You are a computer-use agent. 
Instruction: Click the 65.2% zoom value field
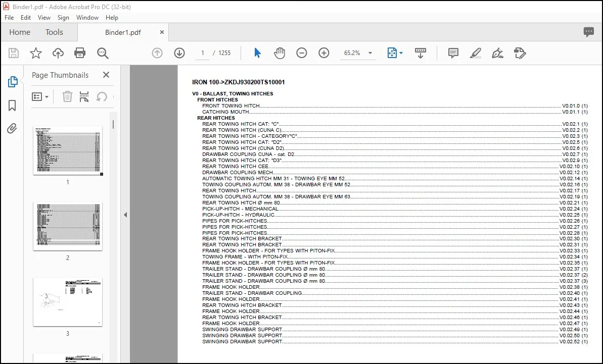[x=352, y=53]
